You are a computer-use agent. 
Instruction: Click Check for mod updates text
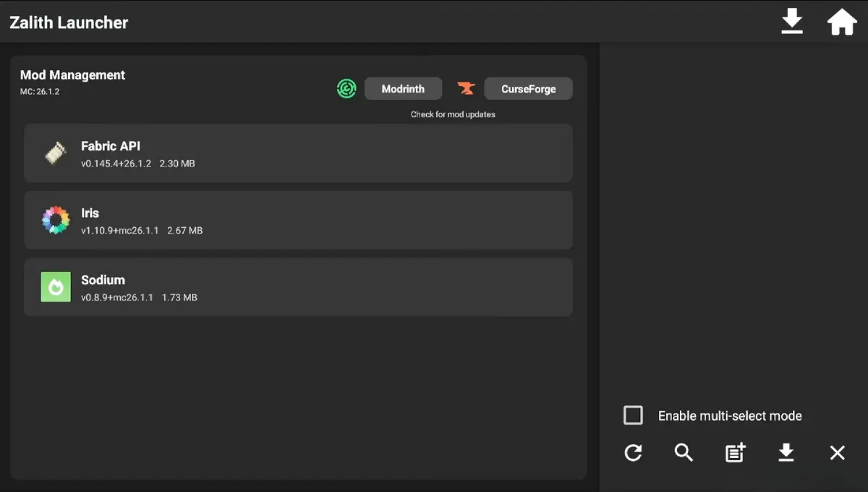[x=453, y=114]
